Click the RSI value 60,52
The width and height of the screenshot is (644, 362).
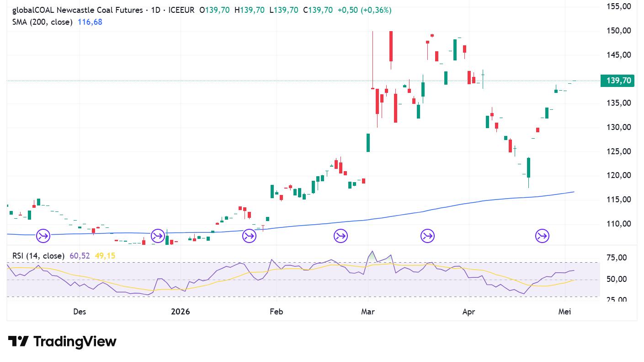click(80, 256)
